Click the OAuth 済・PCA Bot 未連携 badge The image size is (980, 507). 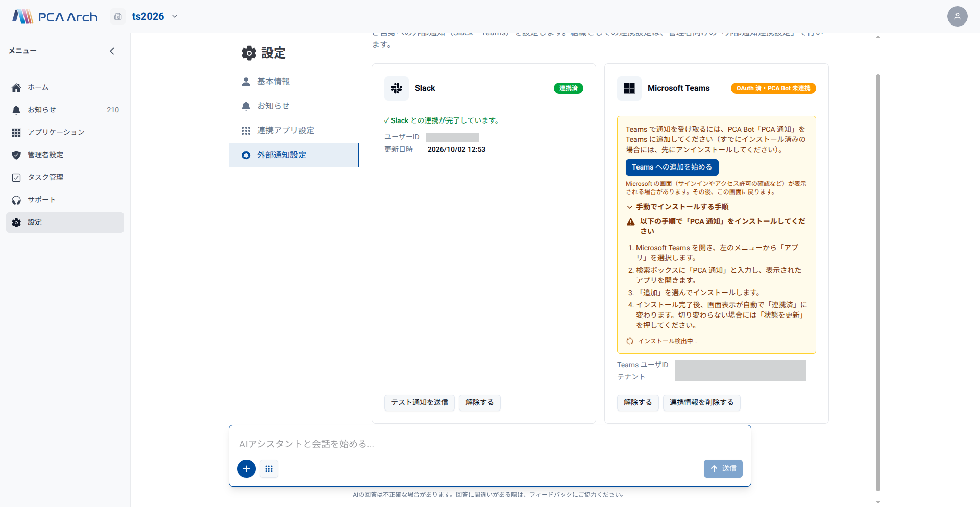coord(773,88)
